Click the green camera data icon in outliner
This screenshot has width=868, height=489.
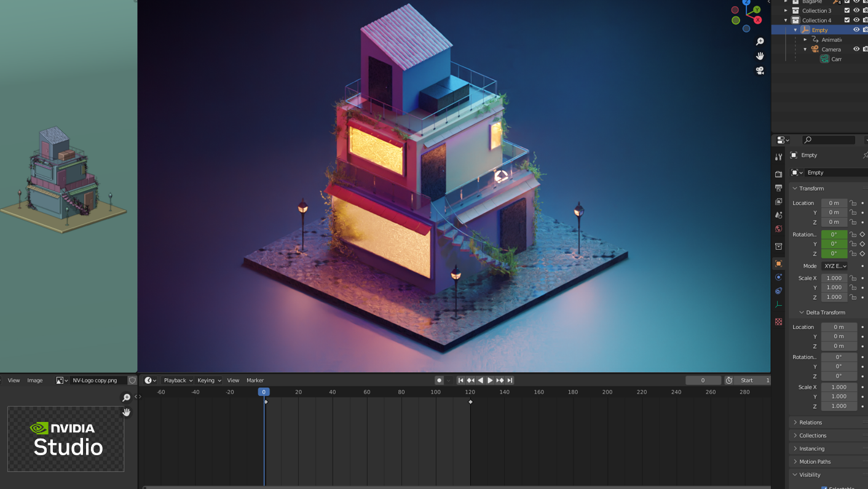(824, 59)
